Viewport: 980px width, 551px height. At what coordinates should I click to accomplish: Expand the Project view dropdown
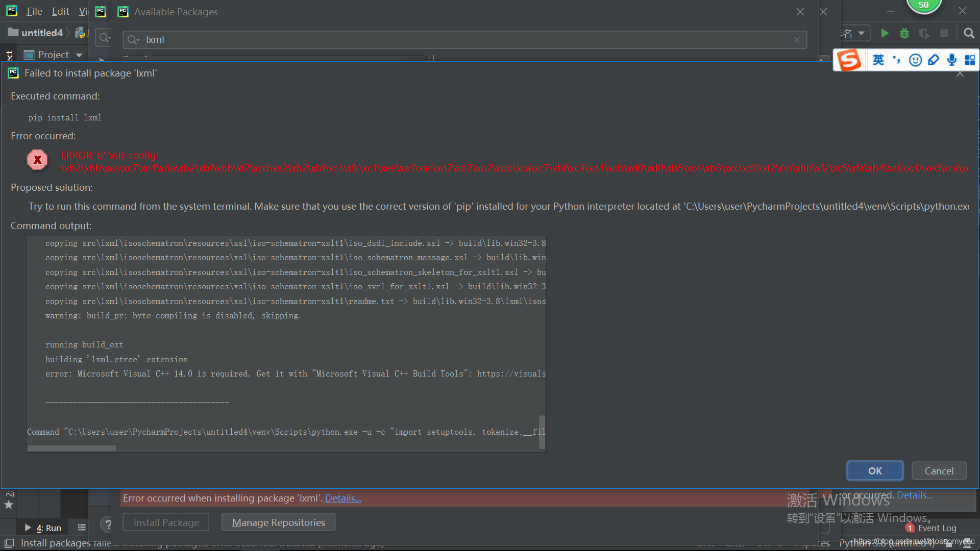79,55
